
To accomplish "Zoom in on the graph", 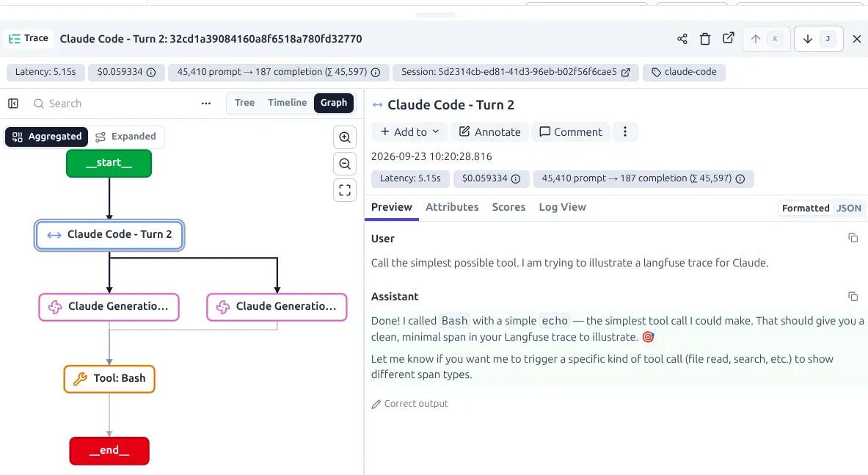I will click(x=345, y=137).
